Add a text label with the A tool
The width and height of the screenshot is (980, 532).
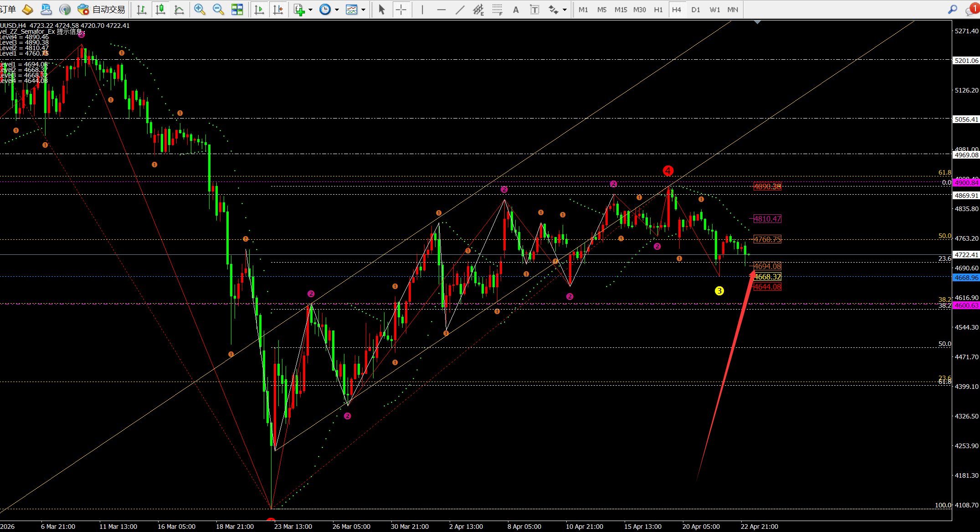(516, 10)
